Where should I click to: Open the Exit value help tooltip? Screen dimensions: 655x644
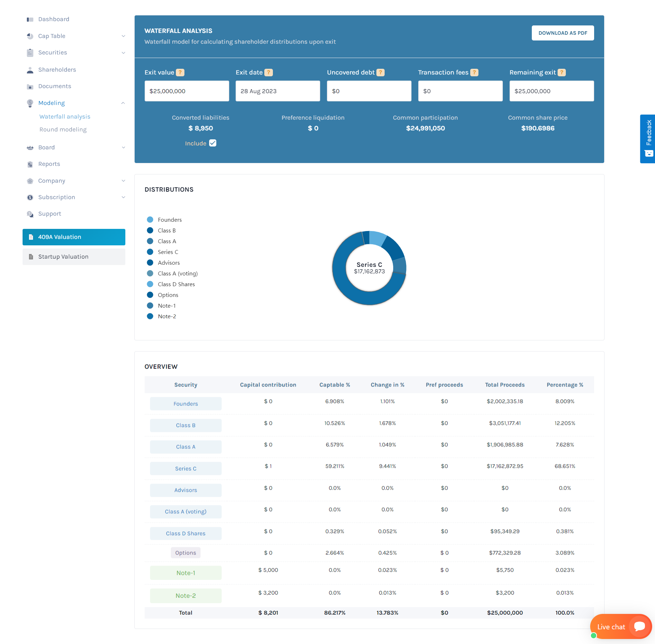181,72
